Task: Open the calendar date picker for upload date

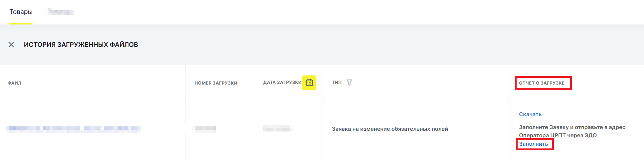Action: click(309, 83)
